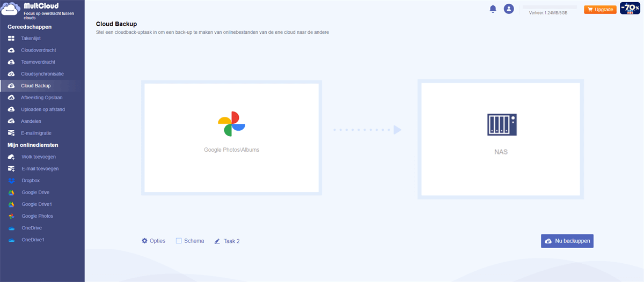This screenshot has width=644, height=282.
Task: Click the pencil icon beside Taak 2
Action: pyautogui.click(x=217, y=241)
